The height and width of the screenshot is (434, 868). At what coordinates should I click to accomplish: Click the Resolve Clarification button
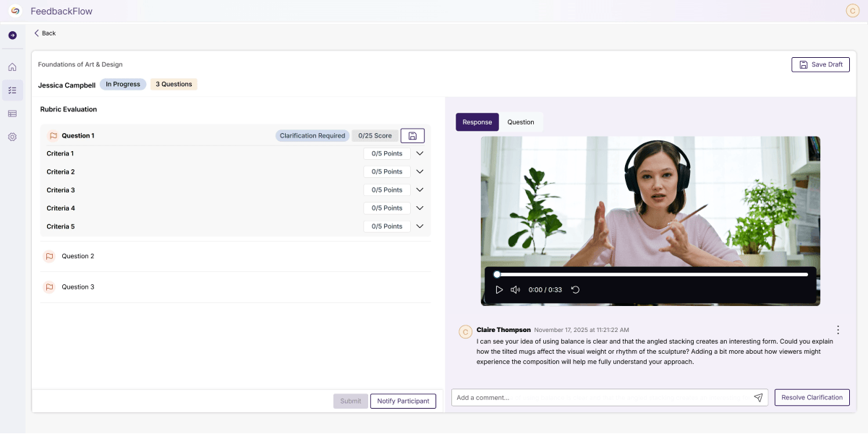coord(812,397)
